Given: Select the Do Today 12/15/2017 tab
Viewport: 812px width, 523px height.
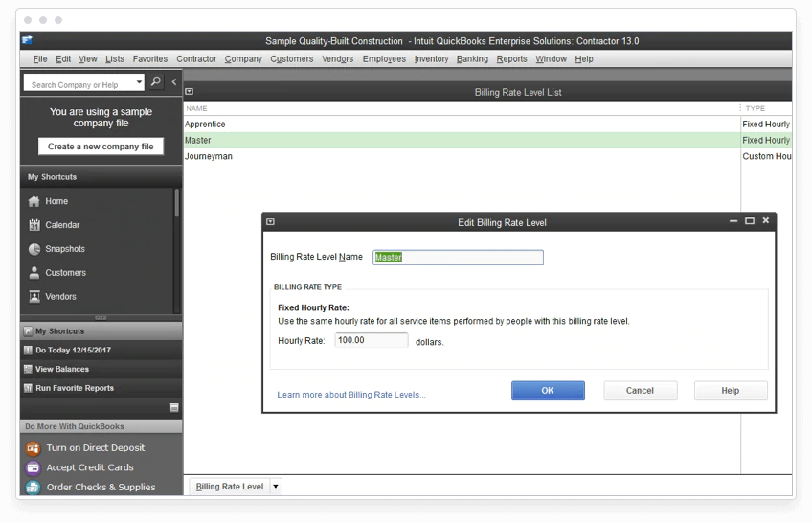Looking at the screenshot, I should [x=101, y=350].
